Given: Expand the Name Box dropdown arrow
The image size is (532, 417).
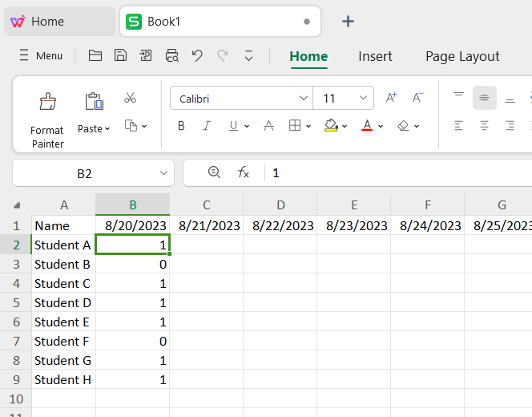Looking at the screenshot, I should pyautogui.click(x=164, y=173).
